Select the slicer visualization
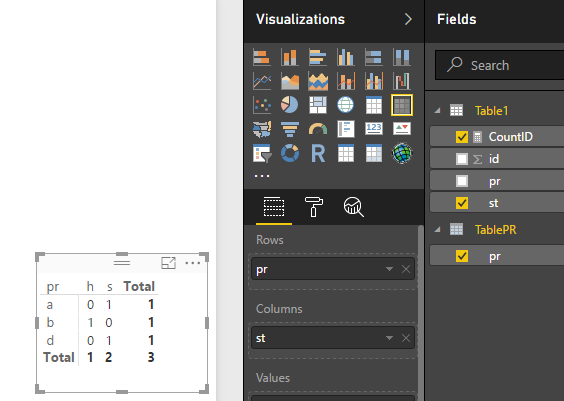 (261, 154)
